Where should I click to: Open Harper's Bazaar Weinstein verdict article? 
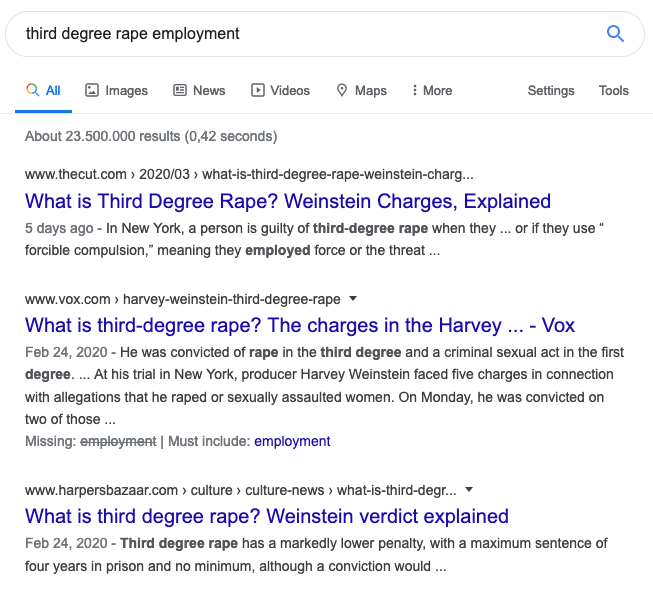click(x=267, y=517)
